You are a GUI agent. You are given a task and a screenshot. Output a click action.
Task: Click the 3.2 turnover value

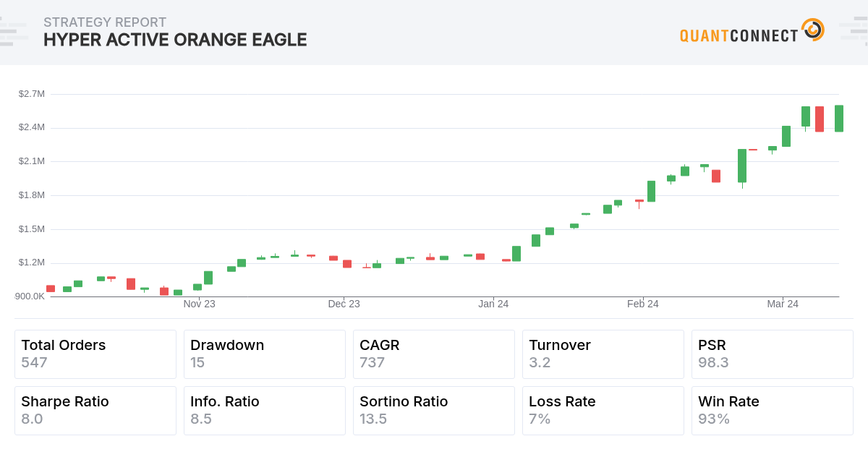pyautogui.click(x=540, y=362)
